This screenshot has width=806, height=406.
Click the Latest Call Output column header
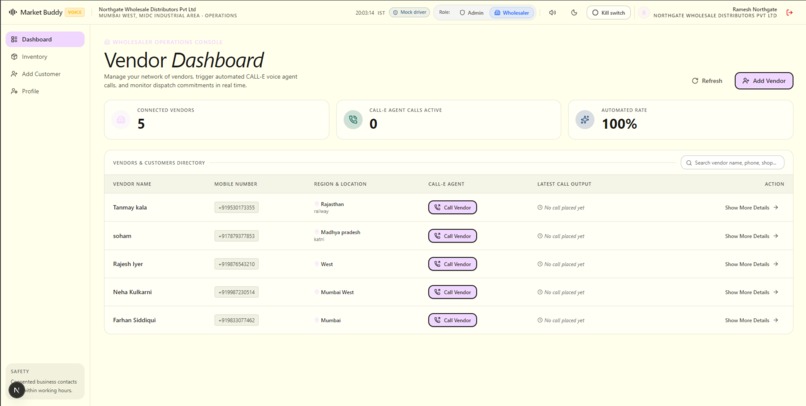tap(564, 184)
